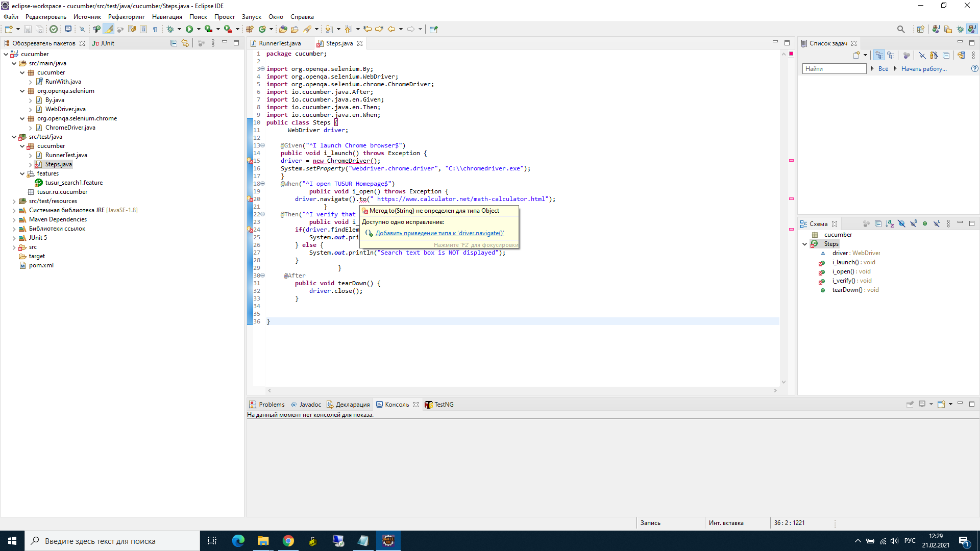
Task: Open File Explorer from the taskbar
Action: (263, 541)
